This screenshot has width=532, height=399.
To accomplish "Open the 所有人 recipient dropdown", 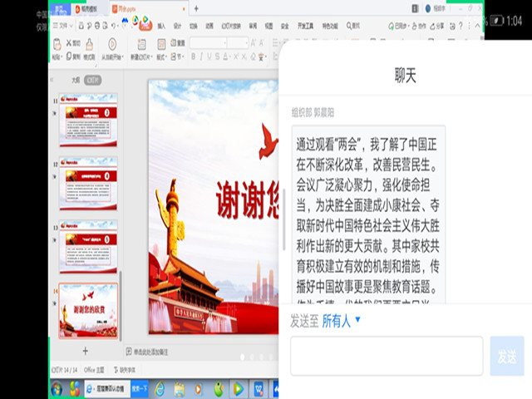I will click(341, 321).
